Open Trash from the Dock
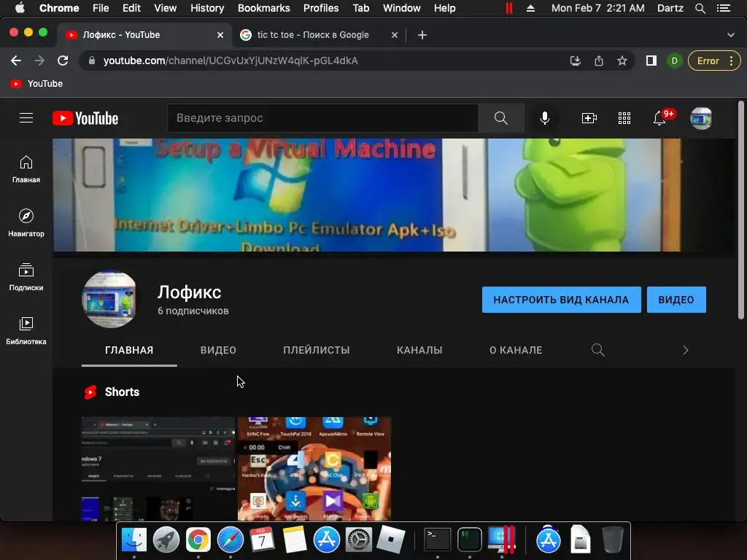The image size is (747, 560). click(612, 540)
